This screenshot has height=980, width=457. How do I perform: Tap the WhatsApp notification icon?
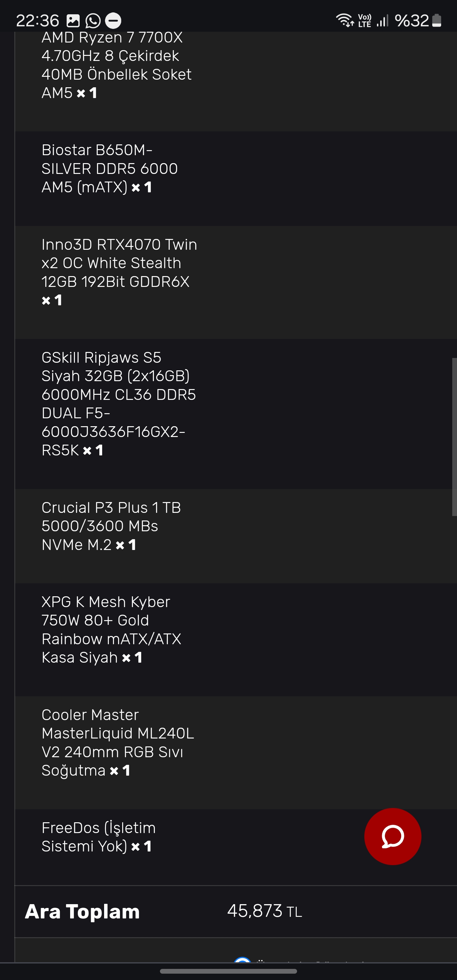coord(93,21)
